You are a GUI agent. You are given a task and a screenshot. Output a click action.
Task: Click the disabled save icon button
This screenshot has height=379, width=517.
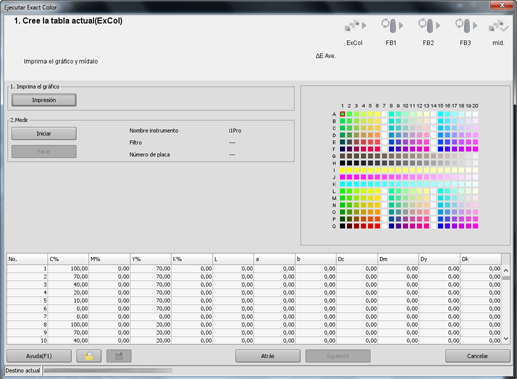click(x=119, y=356)
